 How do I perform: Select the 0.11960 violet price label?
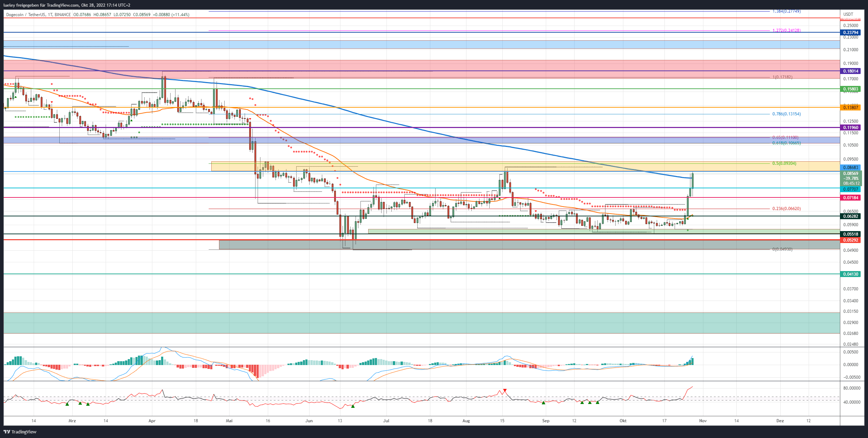pos(851,128)
